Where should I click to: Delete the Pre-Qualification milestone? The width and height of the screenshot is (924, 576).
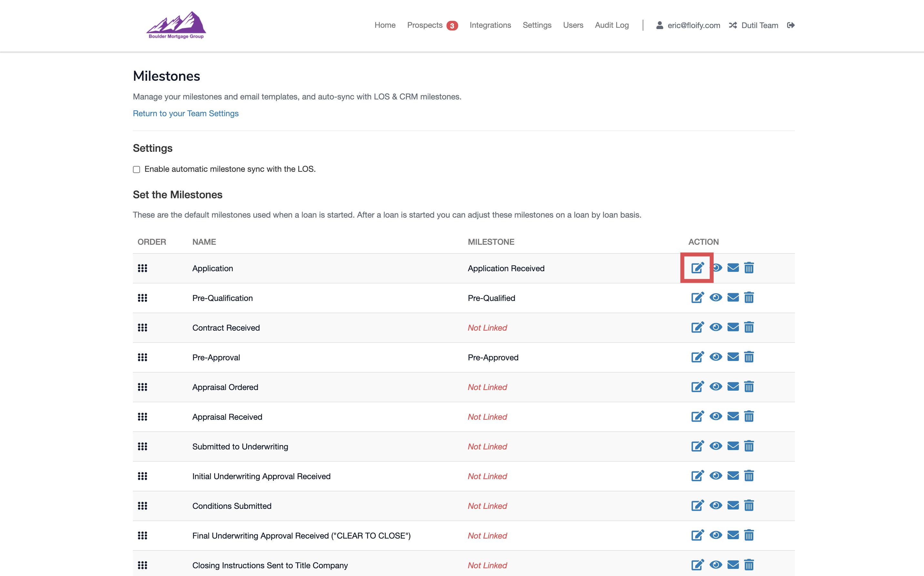[x=749, y=297]
